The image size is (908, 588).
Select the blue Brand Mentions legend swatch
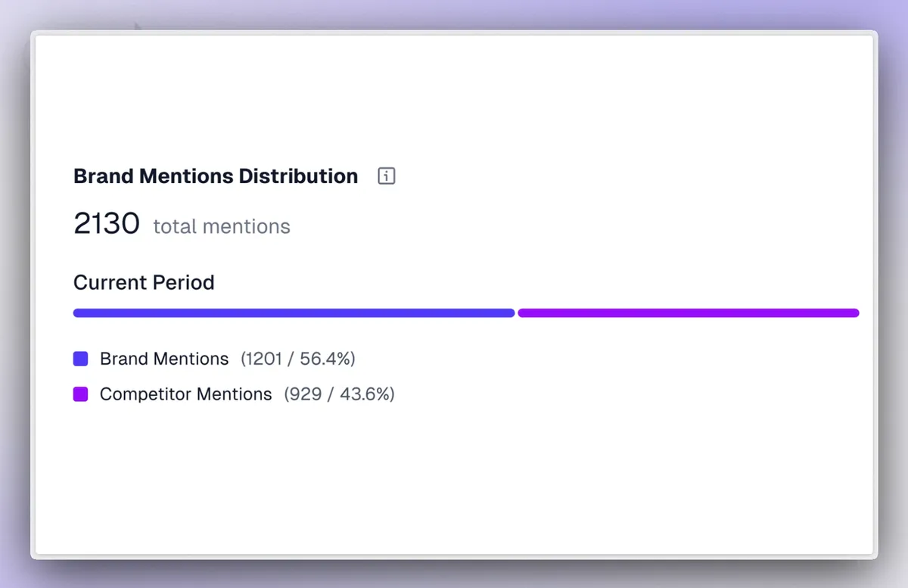(x=80, y=358)
